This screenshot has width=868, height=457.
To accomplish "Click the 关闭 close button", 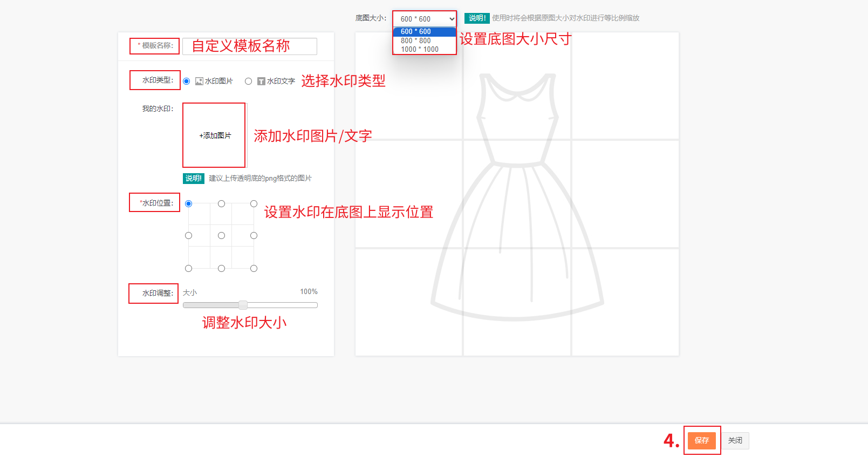I will [x=735, y=440].
